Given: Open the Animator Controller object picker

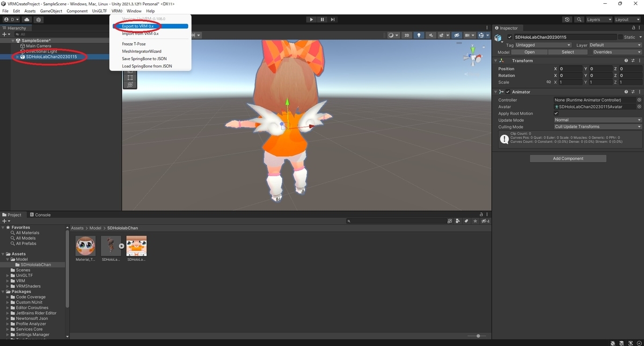Looking at the screenshot, I should coord(639,100).
